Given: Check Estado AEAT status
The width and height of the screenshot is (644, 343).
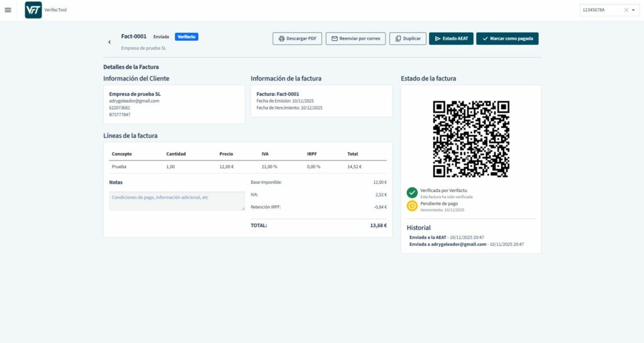Looking at the screenshot, I should pos(451,38).
